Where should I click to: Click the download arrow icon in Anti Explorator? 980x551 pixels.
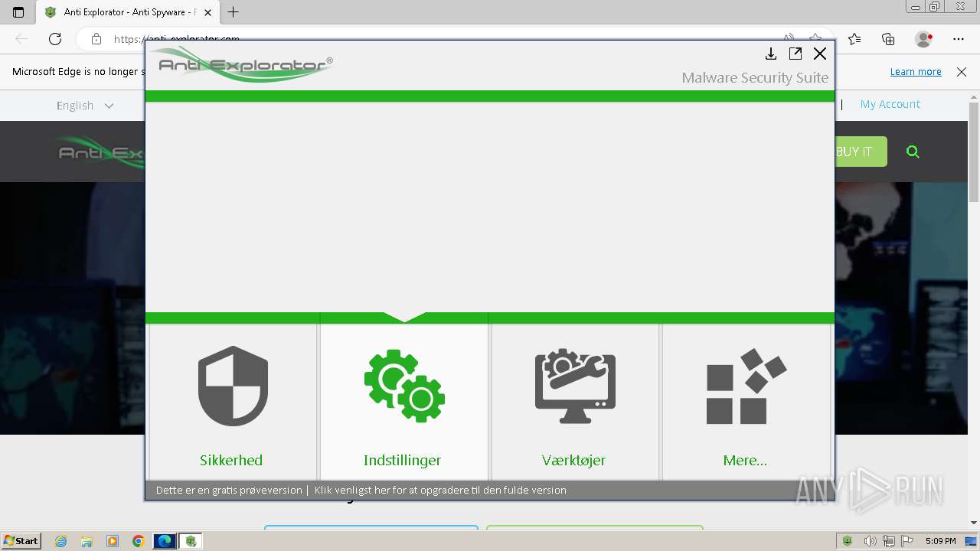[771, 54]
